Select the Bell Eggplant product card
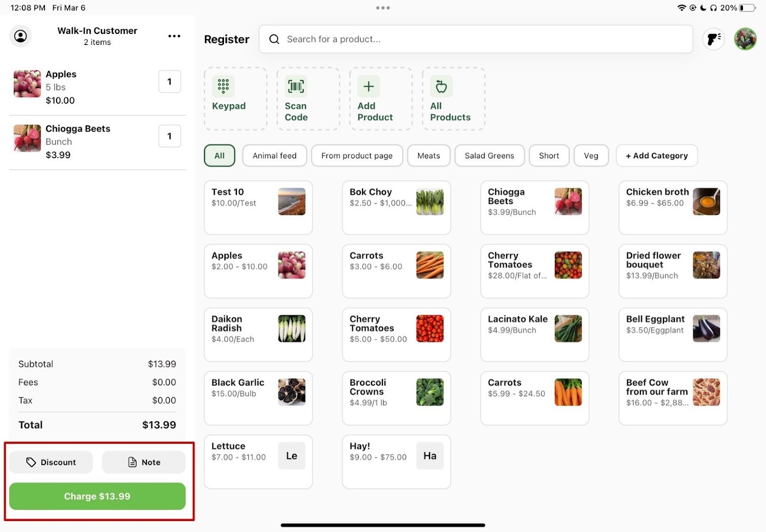The height and width of the screenshot is (532, 766). tap(673, 334)
